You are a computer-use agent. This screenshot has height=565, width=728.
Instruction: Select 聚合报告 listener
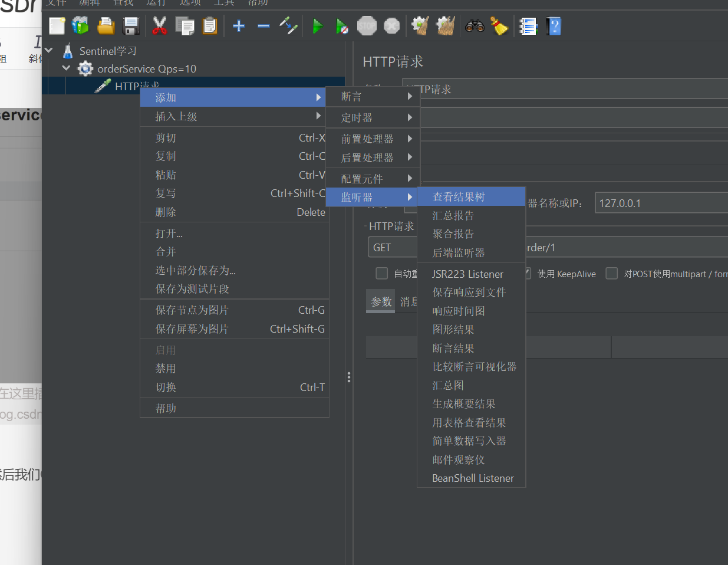(x=471, y=234)
